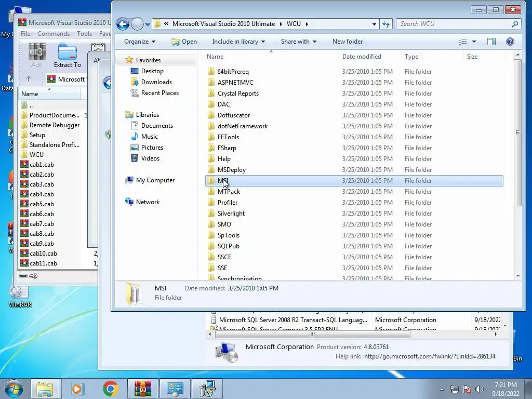This screenshot has width=532, height=399.
Task: Open the Share with dropdown
Action: click(x=298, y=42)
